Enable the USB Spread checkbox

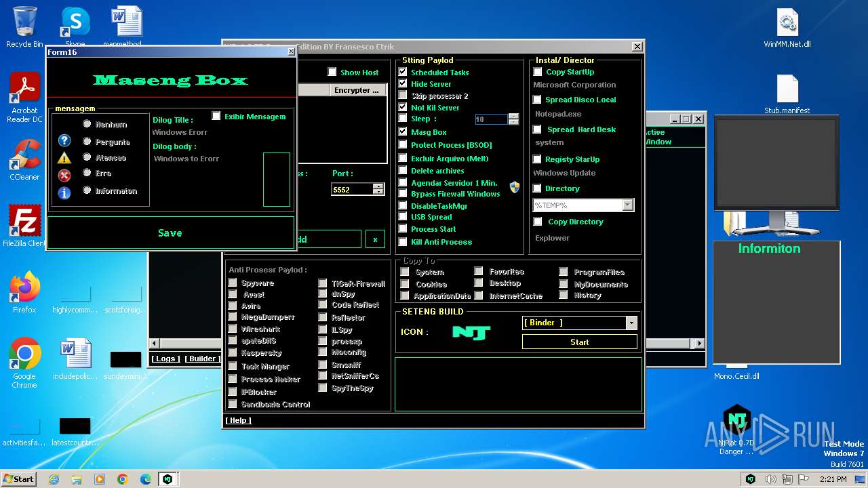point(403,217)
